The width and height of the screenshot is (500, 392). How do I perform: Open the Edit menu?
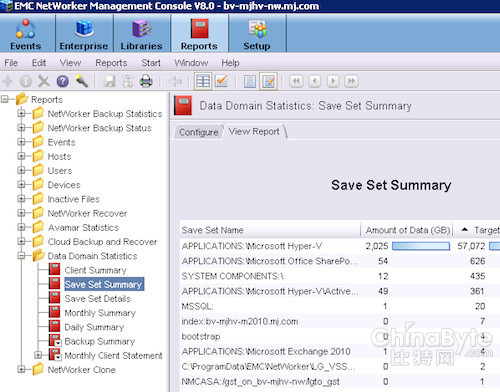click(x=39, y=63)
